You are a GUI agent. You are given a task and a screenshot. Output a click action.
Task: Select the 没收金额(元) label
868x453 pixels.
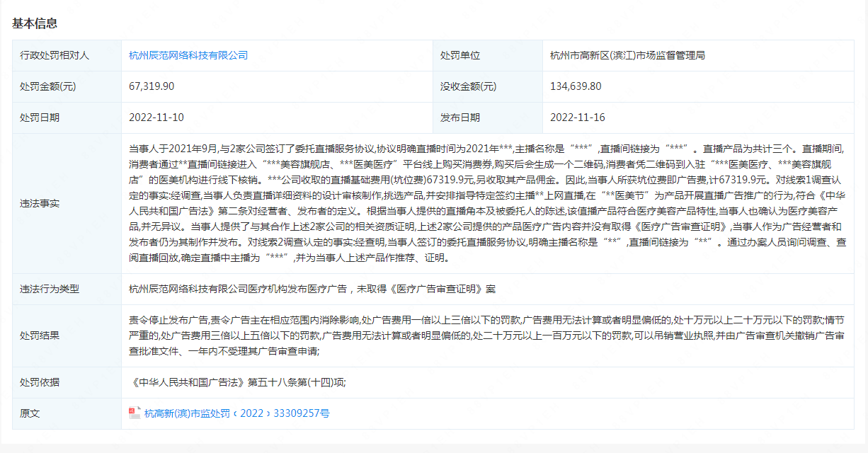tap(468, 86)
